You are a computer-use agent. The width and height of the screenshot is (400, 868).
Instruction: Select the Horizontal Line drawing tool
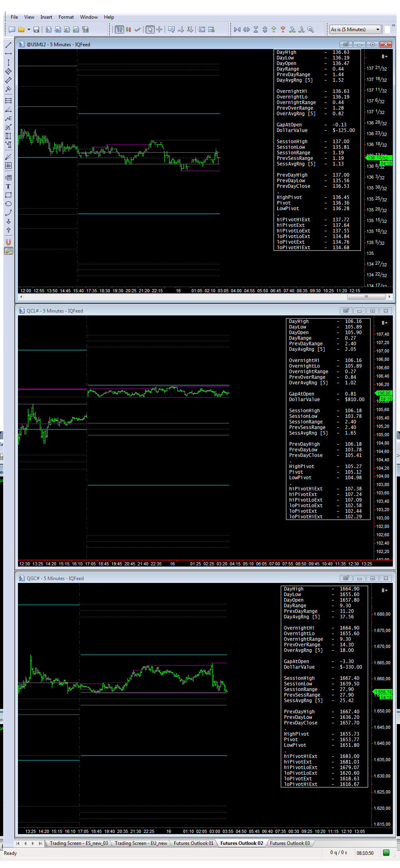click(8, 53)
